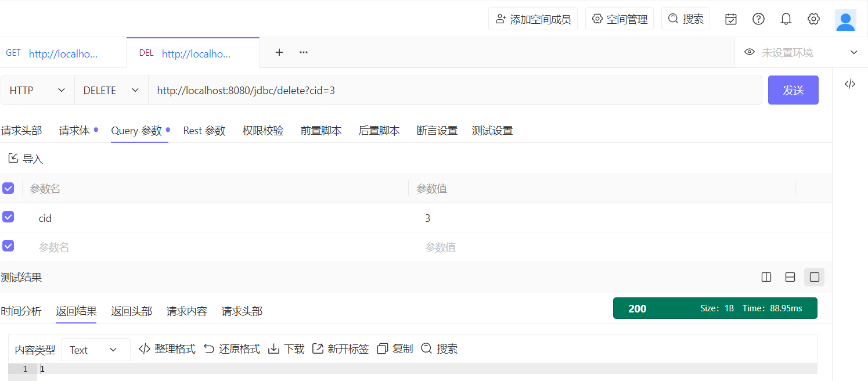Open the 返回结果 result tab
This screenshot has height=381, width=868.
pos(76,311)
